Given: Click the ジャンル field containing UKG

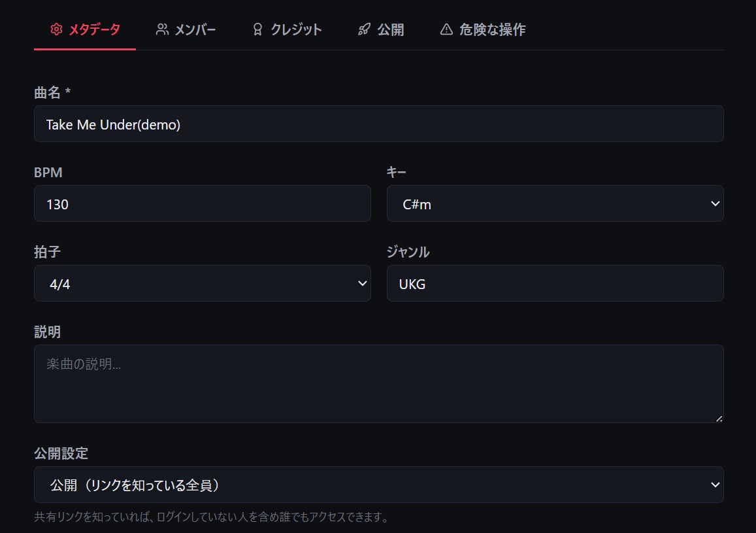Looking at the screenshot, I should pos(555,283).
